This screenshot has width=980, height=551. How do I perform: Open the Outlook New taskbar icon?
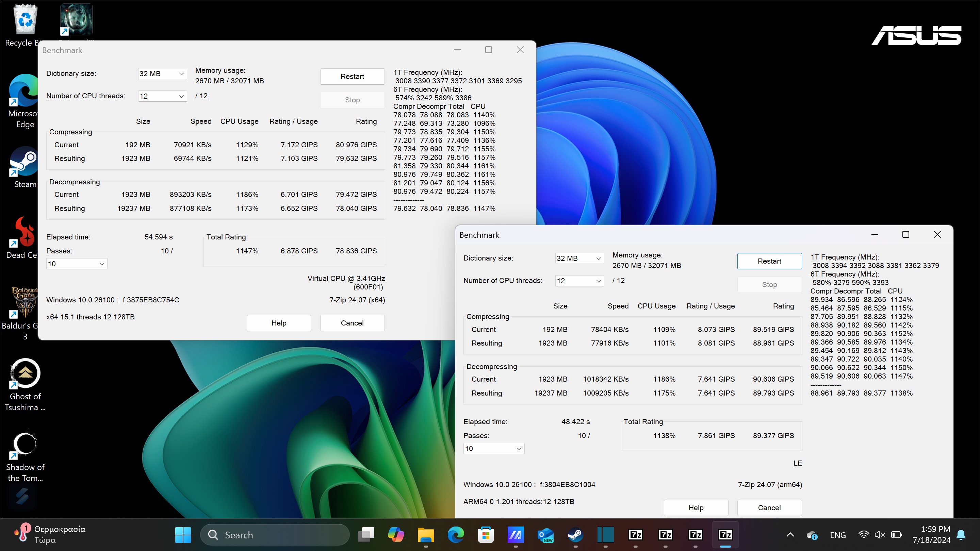tap(545, 535)
